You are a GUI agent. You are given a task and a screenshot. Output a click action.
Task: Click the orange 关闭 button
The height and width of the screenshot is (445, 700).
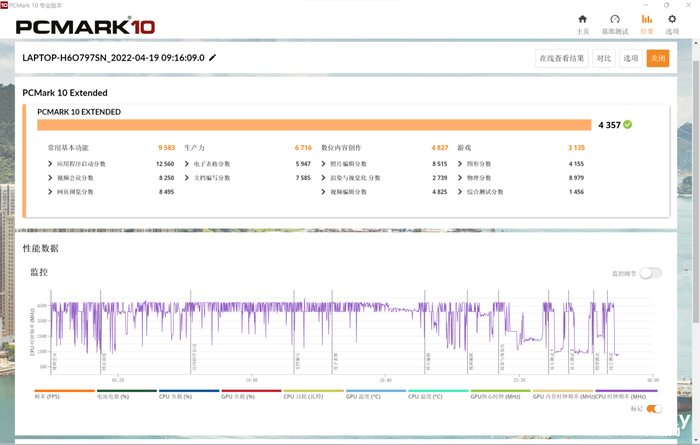(x=657, y=58)
